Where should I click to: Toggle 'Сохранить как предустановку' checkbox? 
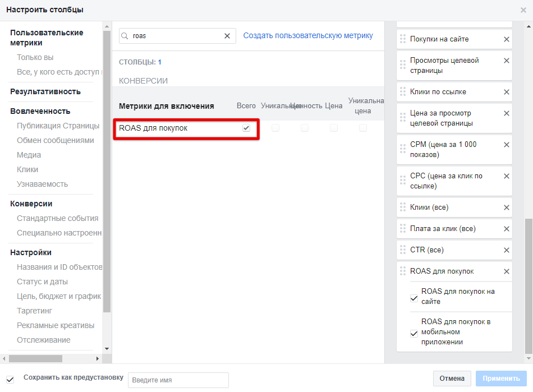click(x=10, y=379)
